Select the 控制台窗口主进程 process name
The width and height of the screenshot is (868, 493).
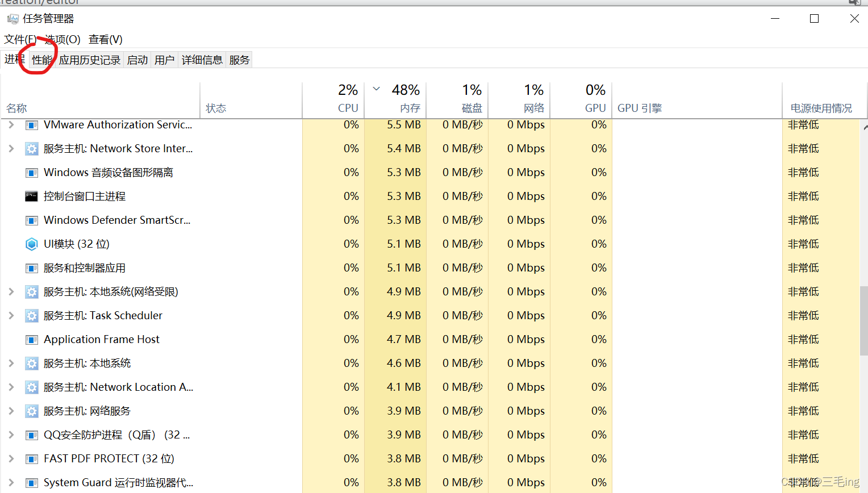(x=85, y=196)
